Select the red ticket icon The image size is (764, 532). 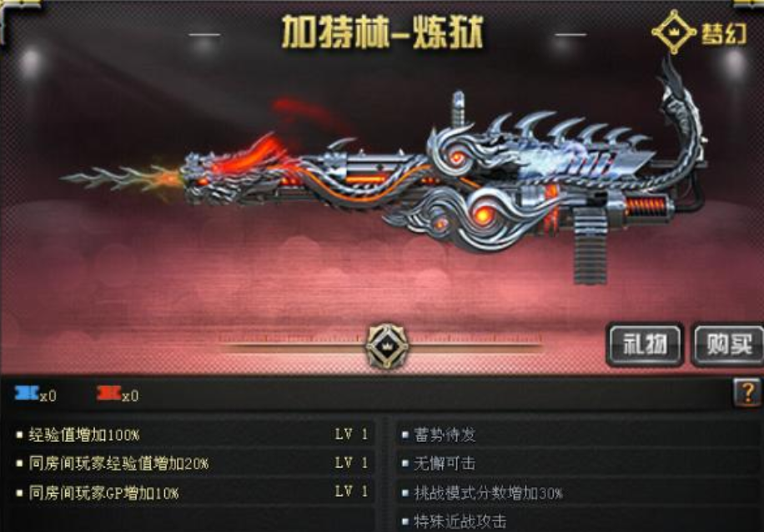pos(108,393)
